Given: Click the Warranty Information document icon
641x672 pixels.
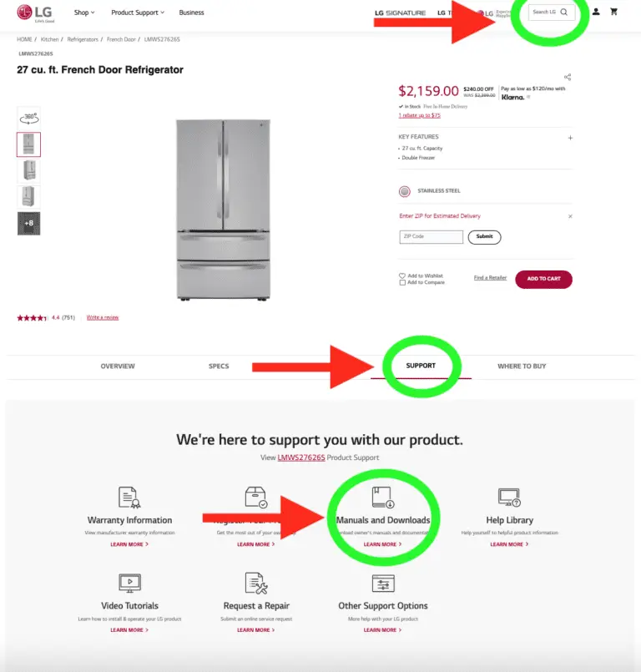Looking at the screenshot, I should point(129,497).
